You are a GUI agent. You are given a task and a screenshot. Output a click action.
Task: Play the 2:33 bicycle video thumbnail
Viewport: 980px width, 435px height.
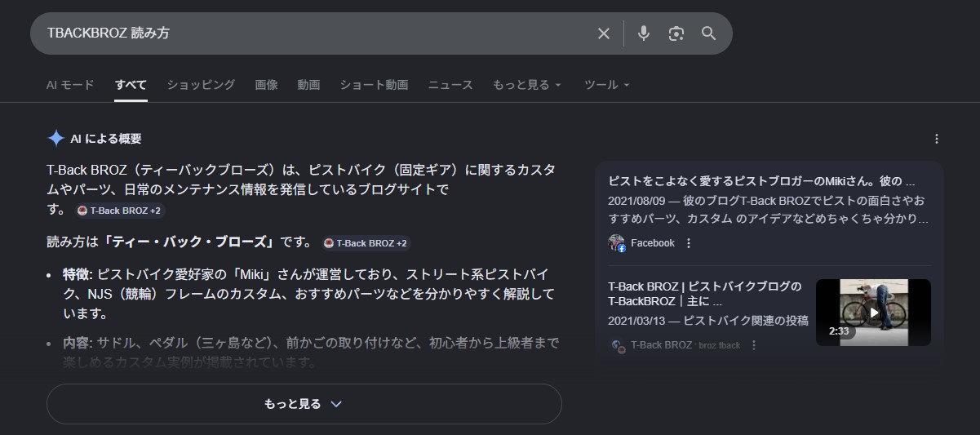pyautogui.click(x=873, y=313)
